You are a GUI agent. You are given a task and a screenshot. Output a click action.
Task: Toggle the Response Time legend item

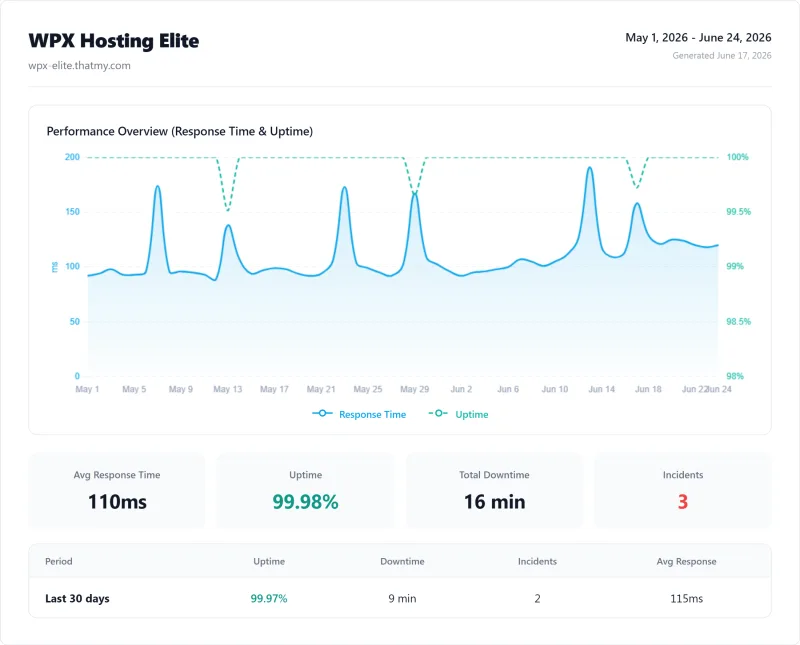pyautogui.click(x=359, y=414)
